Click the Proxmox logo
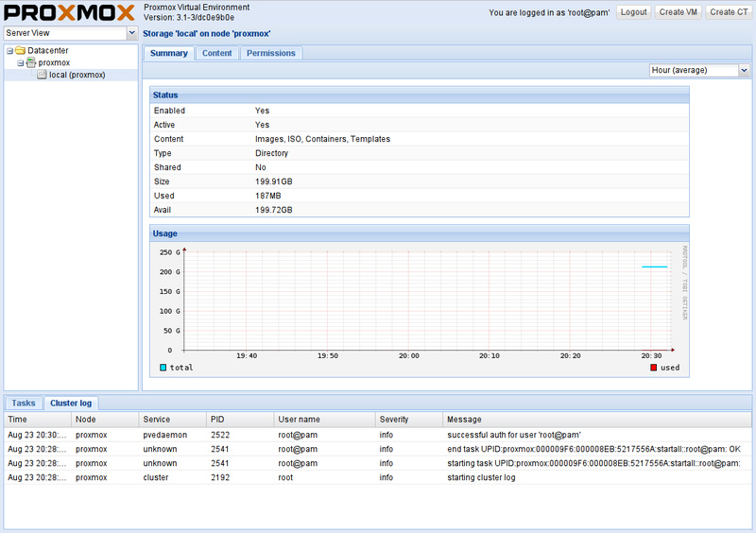 point(69,12)
